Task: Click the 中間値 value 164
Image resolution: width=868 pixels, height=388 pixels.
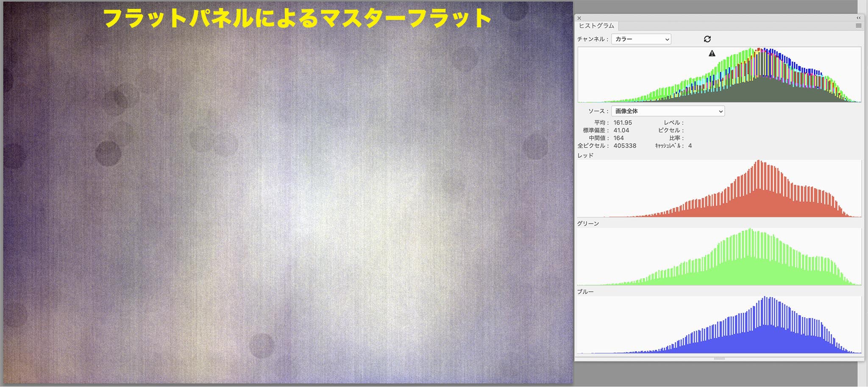Action: [619, 138]
